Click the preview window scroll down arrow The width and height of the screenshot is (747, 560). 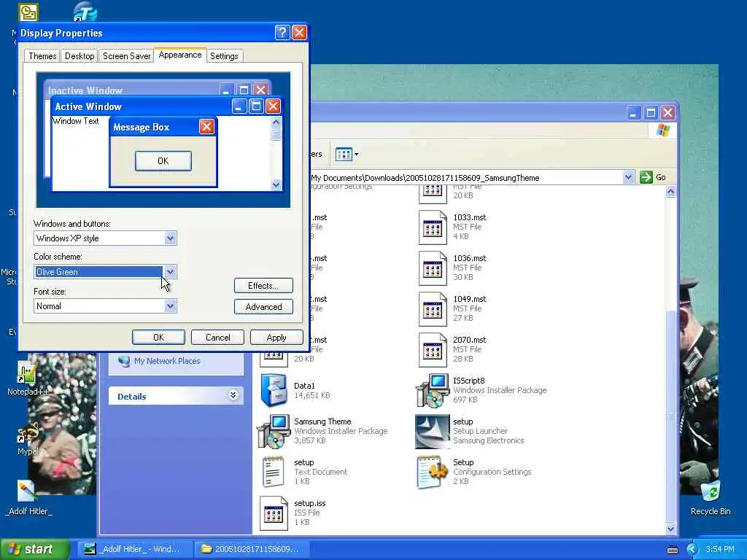pos(276,184)
